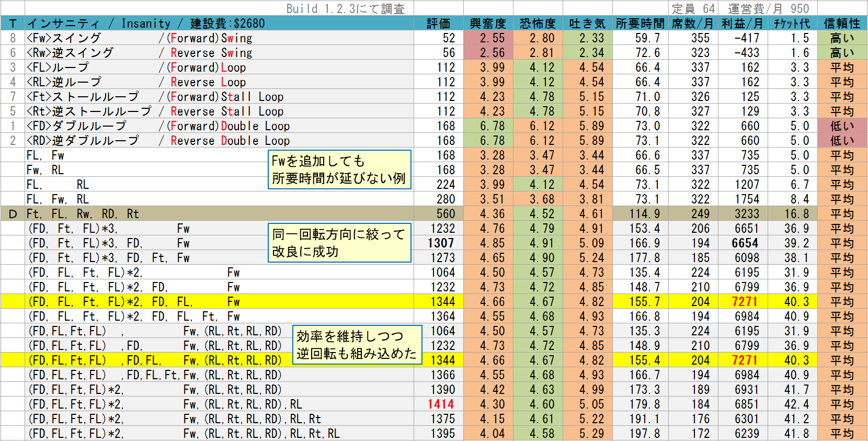868x441 pixels.
Task: Select the '効率を維持しつつ' note box
Action: pos(357,344)
